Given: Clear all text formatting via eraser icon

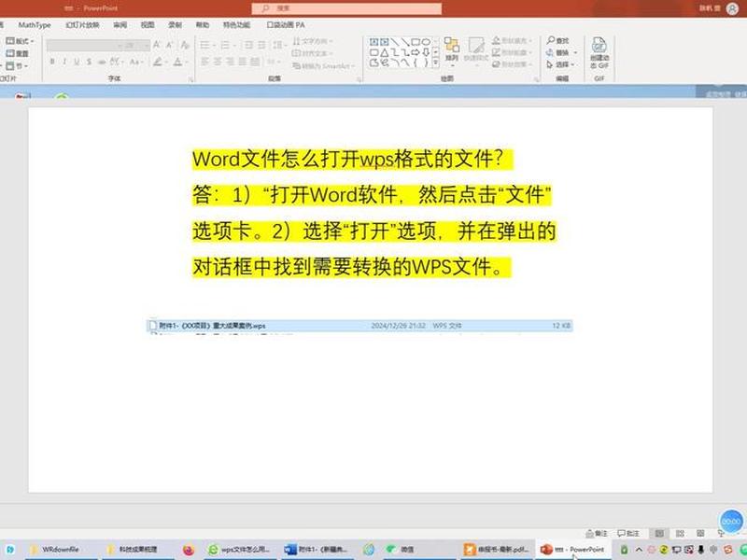Looking at the screenshot, I should 185,45.
